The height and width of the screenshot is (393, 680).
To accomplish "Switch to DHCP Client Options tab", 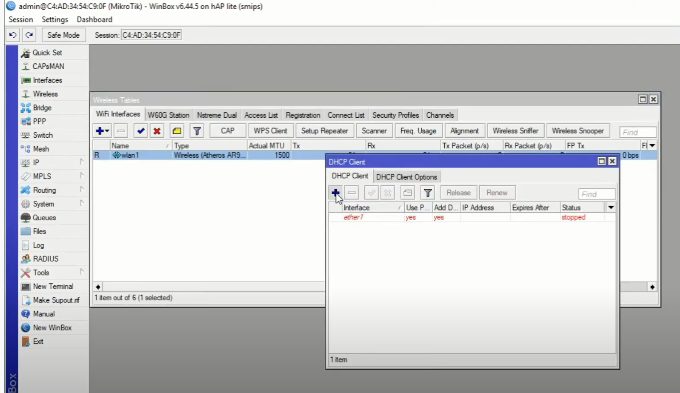I will click(406, 177).
